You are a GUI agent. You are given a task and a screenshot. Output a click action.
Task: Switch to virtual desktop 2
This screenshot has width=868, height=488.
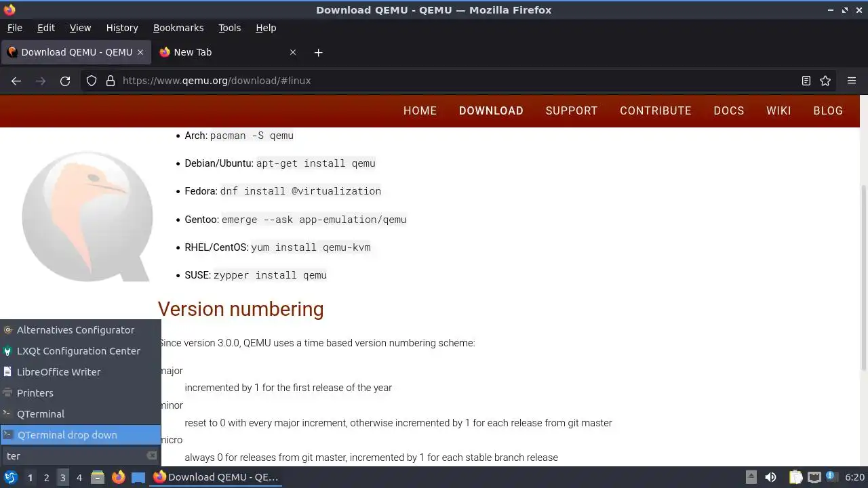46,478
